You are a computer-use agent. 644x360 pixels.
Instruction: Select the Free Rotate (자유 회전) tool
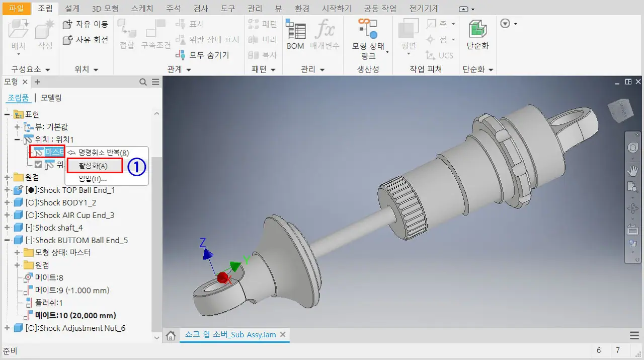point(85,40)
